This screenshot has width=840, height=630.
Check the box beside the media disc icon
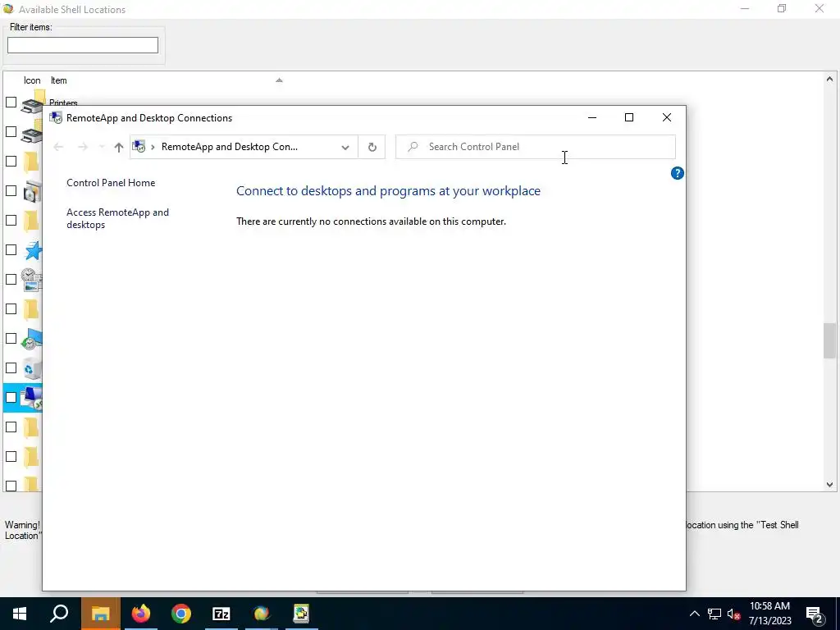[11, 190]
